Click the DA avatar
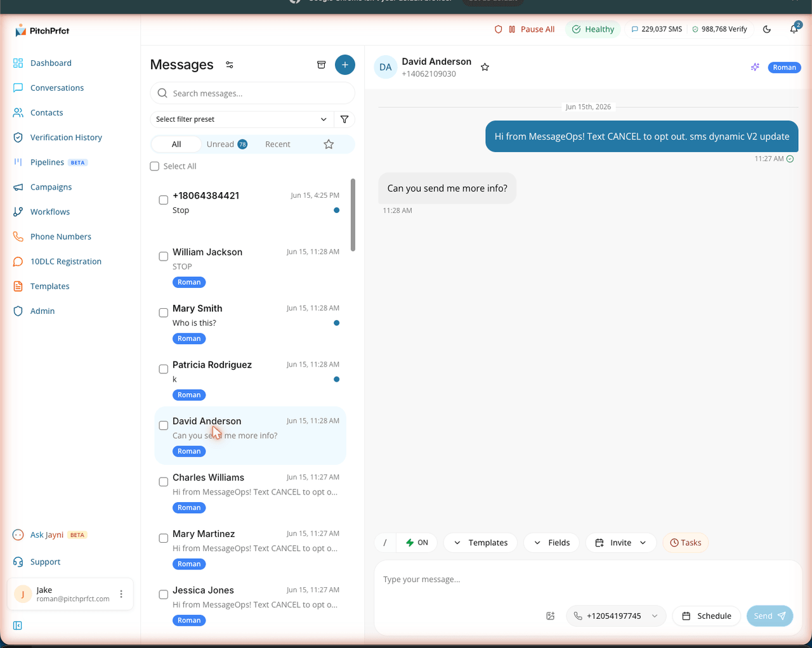Viewport: 812px width, 648px height. click(386, 67)
